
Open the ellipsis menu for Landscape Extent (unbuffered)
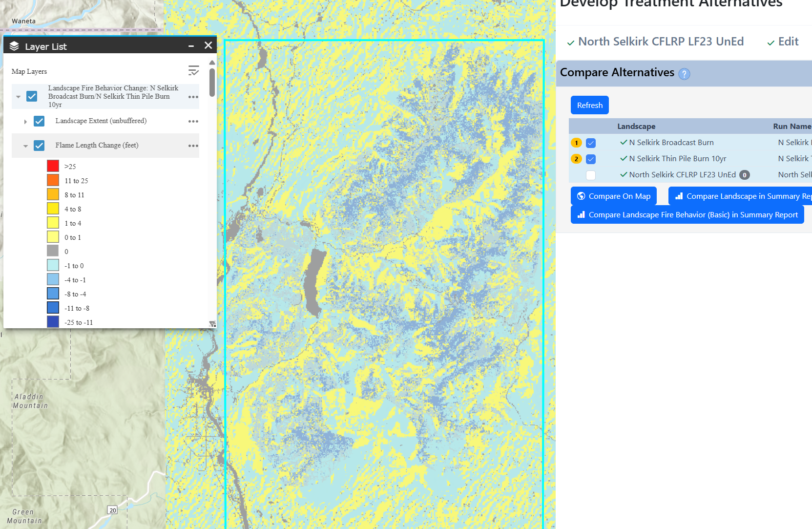[193, 121]
